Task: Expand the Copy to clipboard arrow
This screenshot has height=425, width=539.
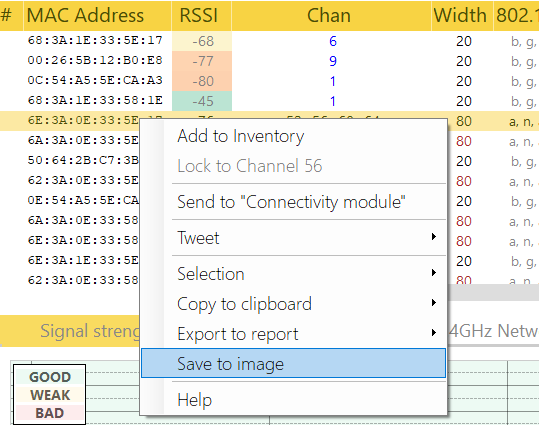Action: tap(434, 303)
